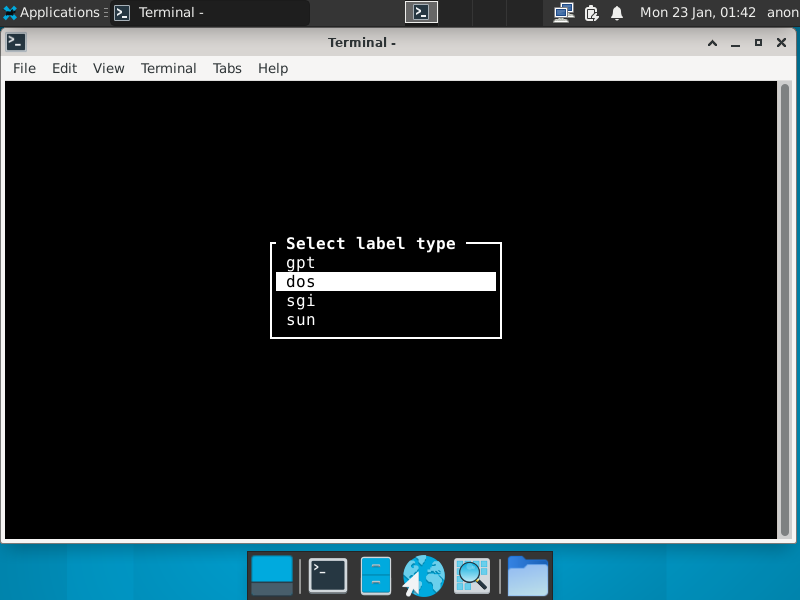Open the File menu
The height and width of the screenshot is (600, 800).
coord(24,68)
